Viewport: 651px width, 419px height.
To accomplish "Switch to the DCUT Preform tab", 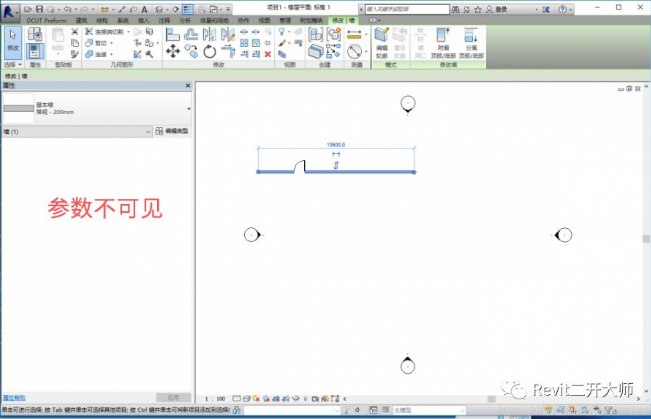I will (46, 20).
